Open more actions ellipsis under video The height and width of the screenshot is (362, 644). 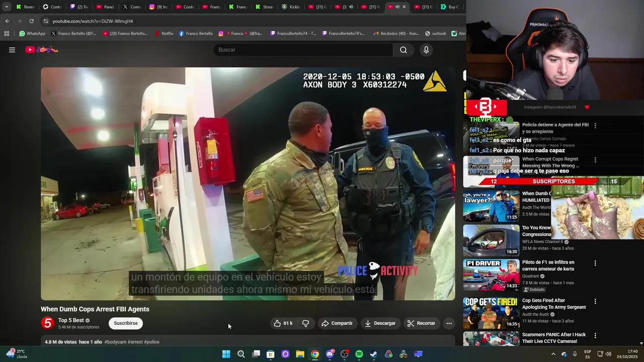click(449, 323)
